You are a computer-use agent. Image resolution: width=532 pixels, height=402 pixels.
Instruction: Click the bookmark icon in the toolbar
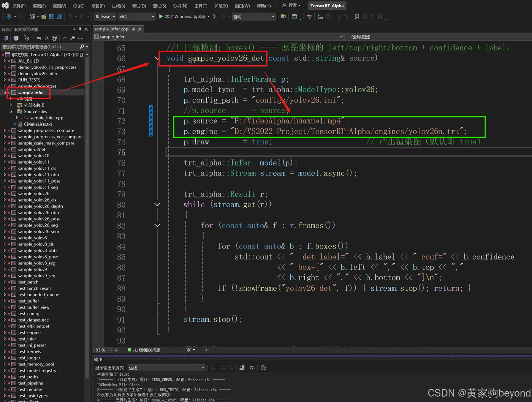click(356, 17)
